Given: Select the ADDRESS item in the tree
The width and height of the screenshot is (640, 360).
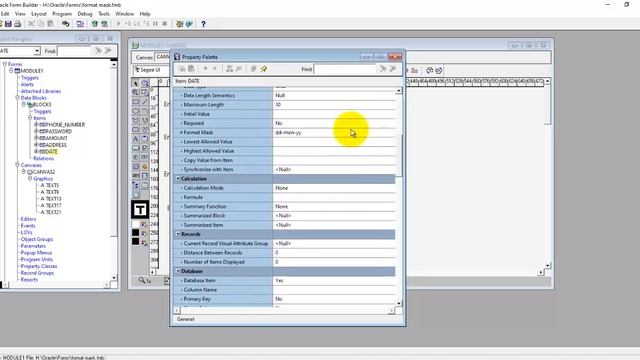Looking at the screenshot, I should pos(56,145).
